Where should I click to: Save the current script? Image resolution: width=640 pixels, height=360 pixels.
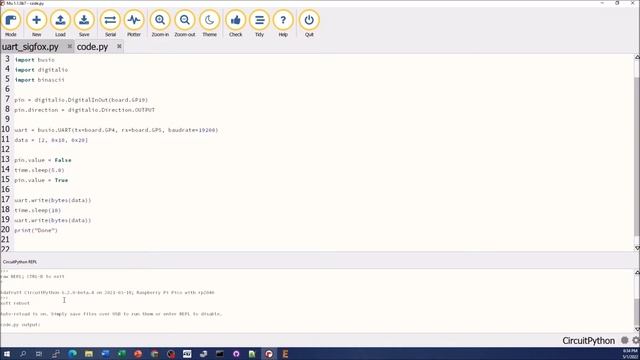pos(84,24)
